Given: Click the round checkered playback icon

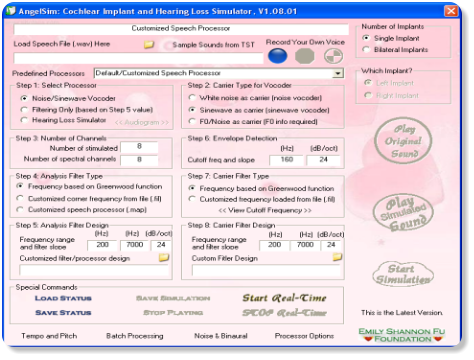Looking at the screenshot, I should click(333, 56).
